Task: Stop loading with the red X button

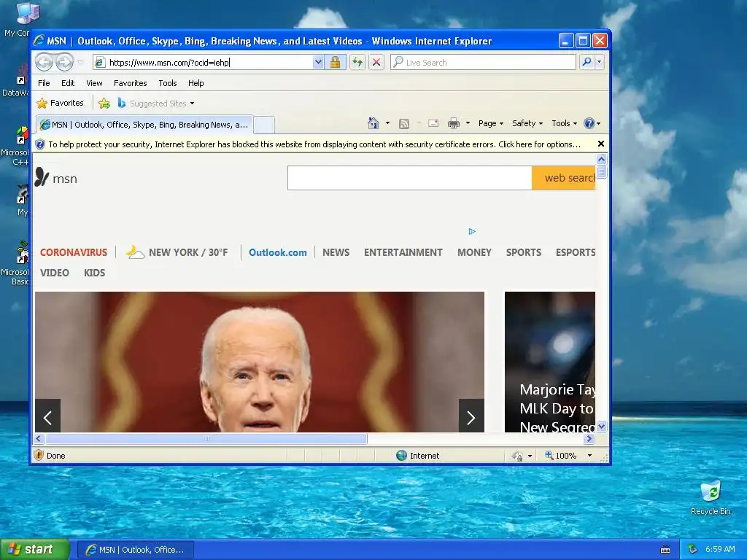Action: click(376, 63)
